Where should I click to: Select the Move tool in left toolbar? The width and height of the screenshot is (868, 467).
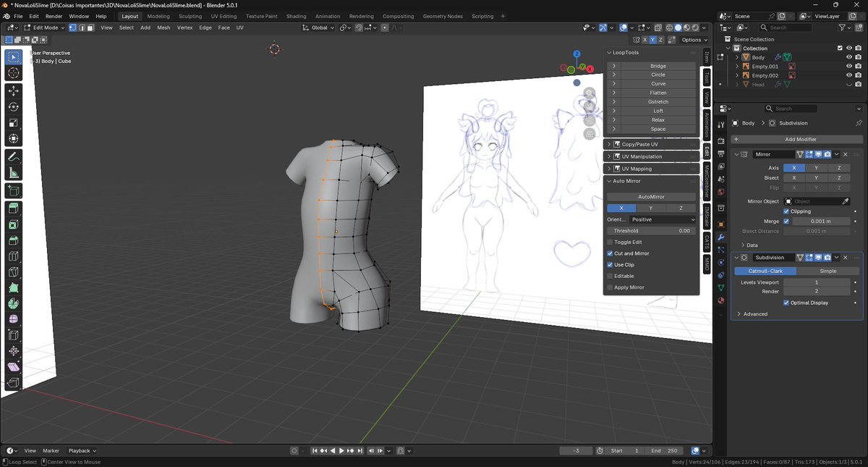tap(13, 91)
